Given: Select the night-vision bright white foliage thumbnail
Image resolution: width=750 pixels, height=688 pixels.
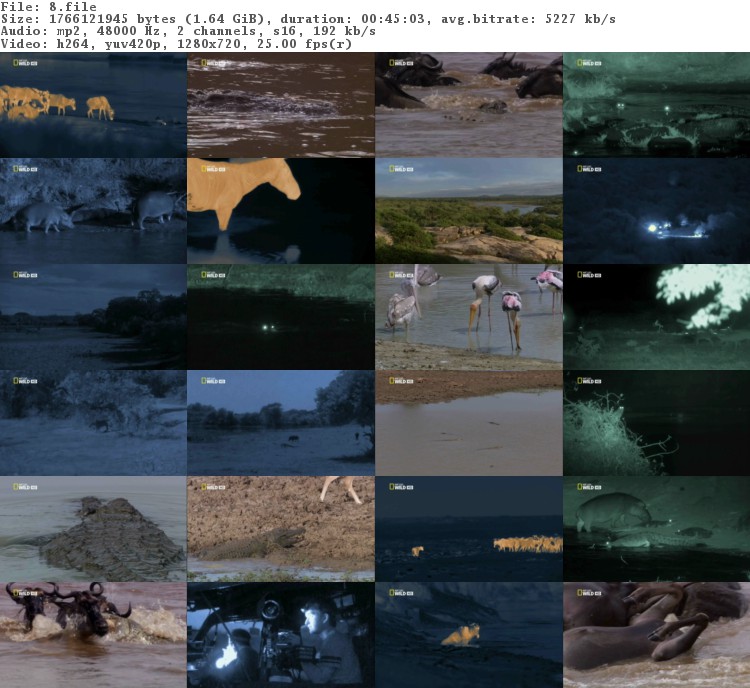Looking at the screenshot, I should [x=656, y=317].
